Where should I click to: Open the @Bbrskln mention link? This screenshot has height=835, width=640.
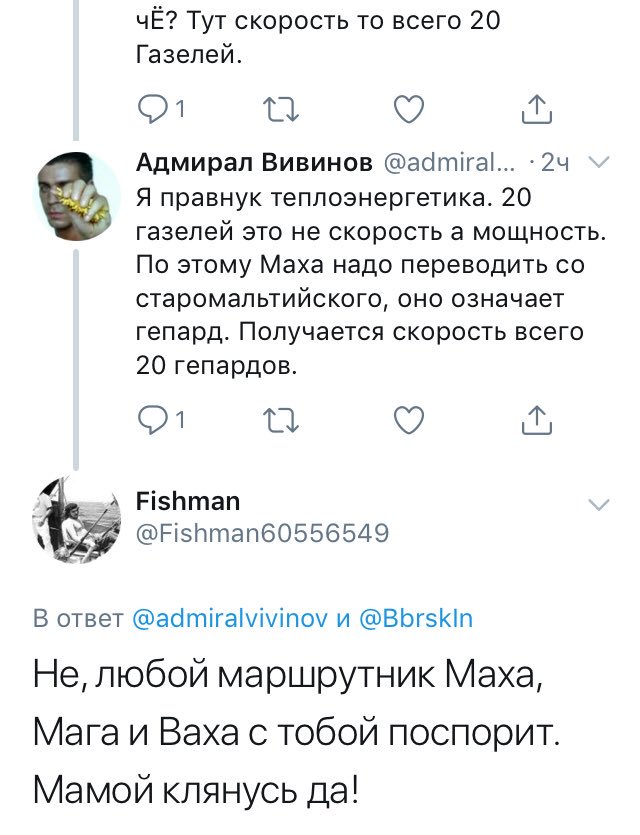tap(413, 618)
